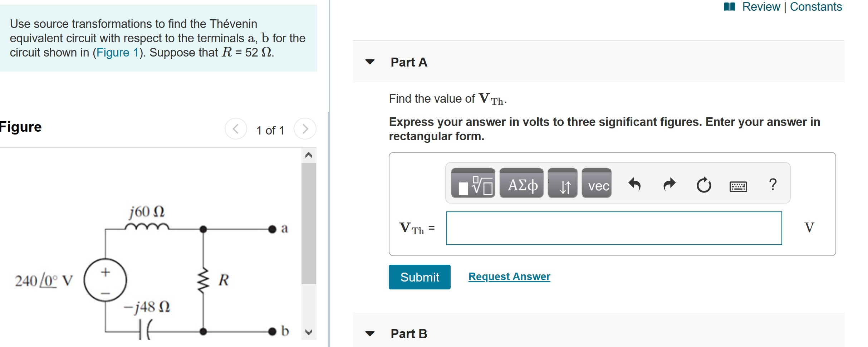868x347 pixels.
Task: Click the Submit button
Action: pos(419,277)
